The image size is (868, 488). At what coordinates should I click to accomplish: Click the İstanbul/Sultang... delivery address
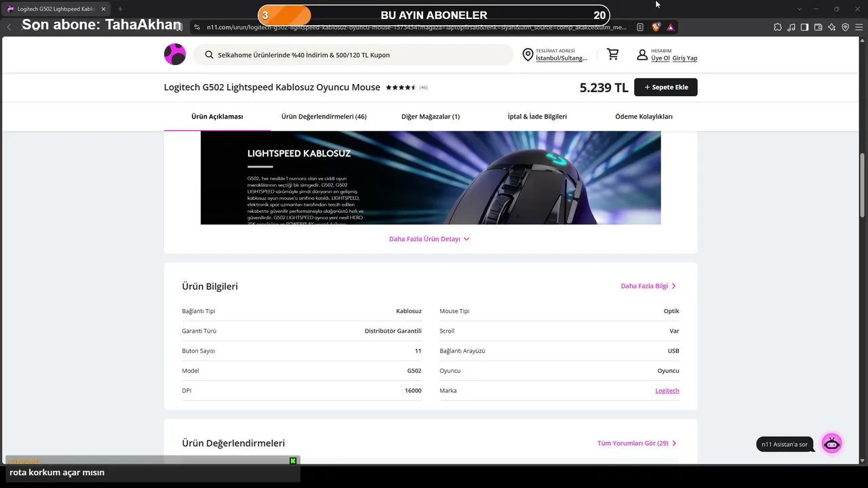click(x=561, y=58)
